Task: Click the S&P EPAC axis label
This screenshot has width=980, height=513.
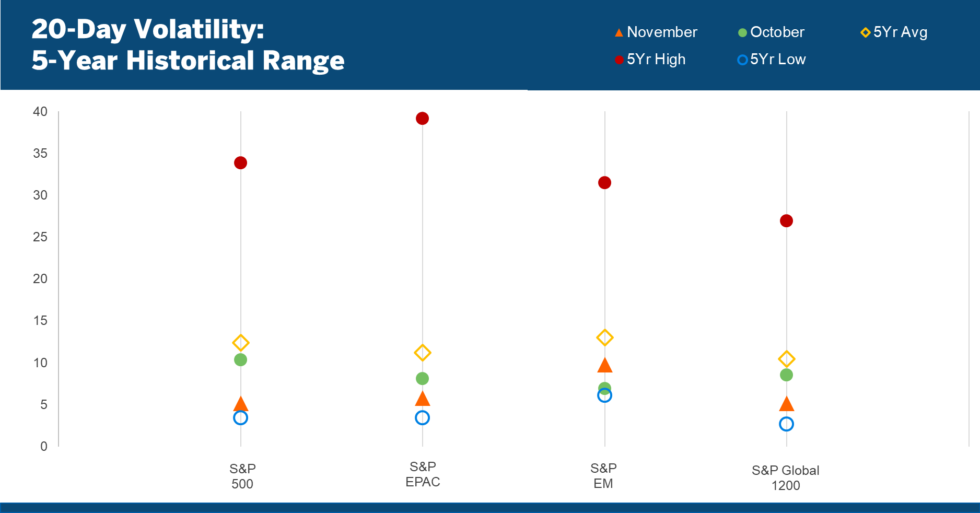Action: (423, 474)
